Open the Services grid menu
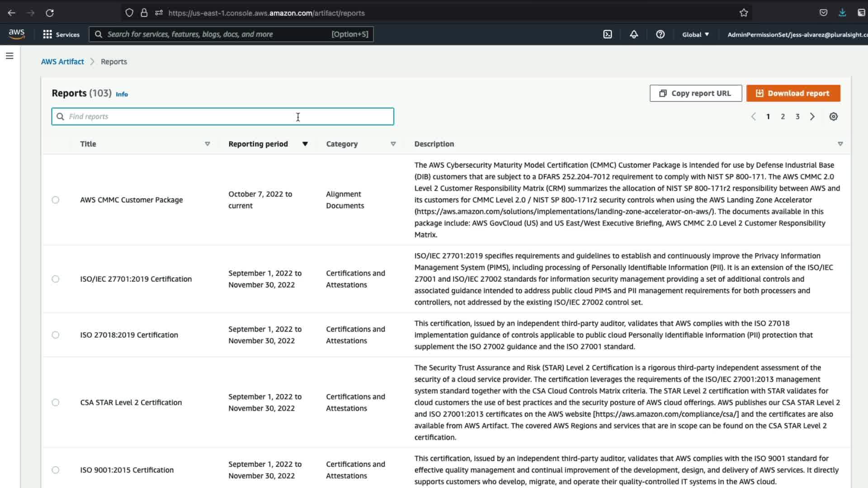The width and height of the screenshot is (868, 488). point(61,34)
